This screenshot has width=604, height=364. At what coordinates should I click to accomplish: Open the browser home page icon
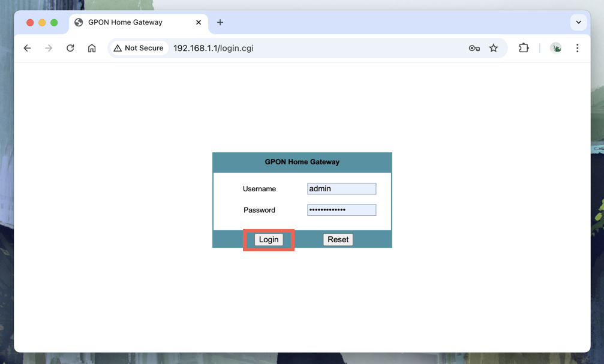92,48
